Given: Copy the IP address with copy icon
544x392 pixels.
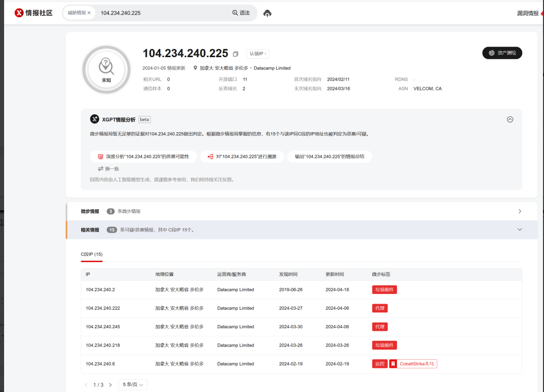Looking at the screenshot, I should (x=235, y=54).
